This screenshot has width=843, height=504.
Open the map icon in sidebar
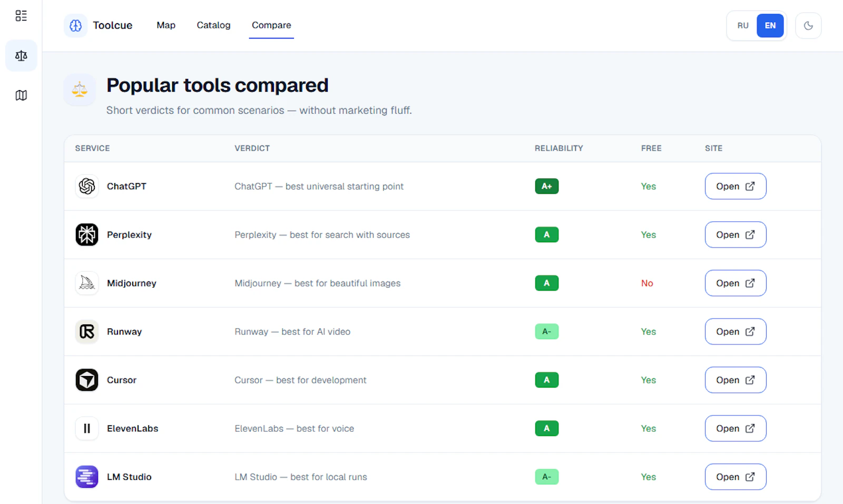tap(21, 95)
